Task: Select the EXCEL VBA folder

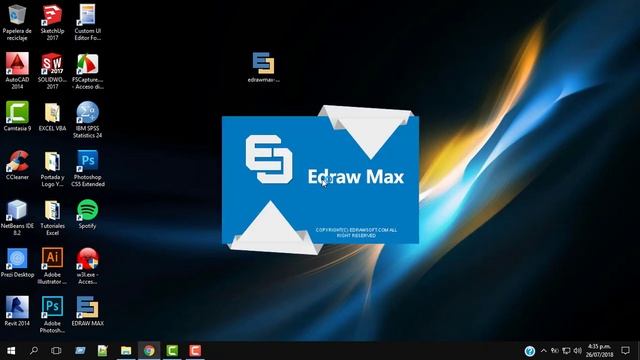Action: pyautogui.click(x=52, y=116)
